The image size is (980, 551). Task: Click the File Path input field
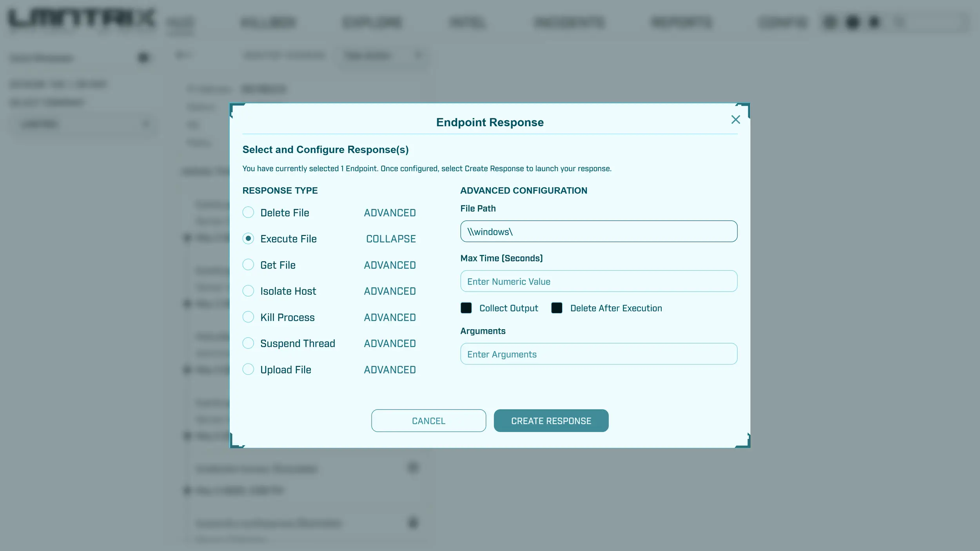click(599, 232)
